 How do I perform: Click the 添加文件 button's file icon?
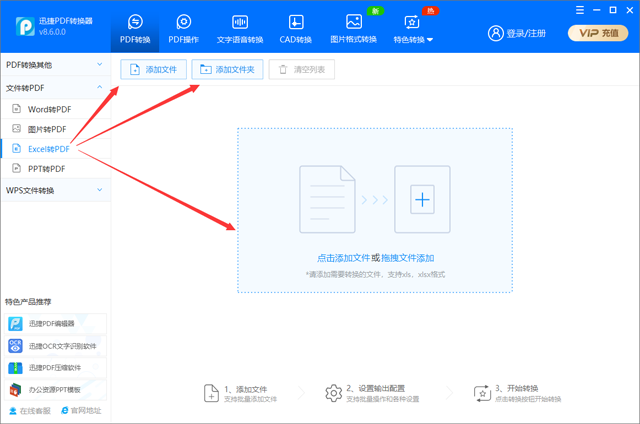click(135, 69)
